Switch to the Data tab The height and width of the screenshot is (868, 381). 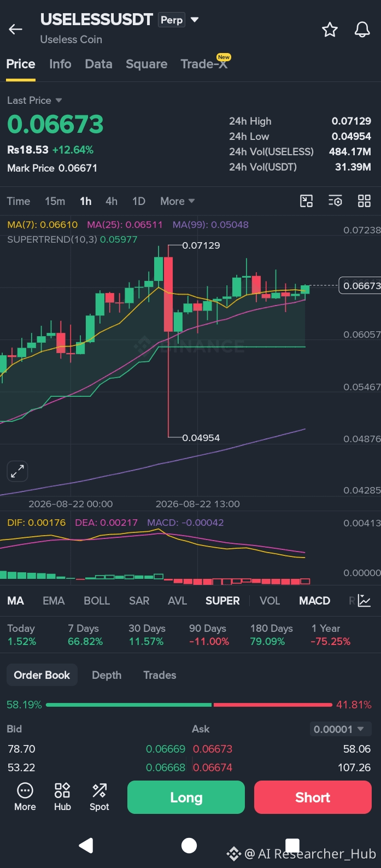click(x=99, y=64)
